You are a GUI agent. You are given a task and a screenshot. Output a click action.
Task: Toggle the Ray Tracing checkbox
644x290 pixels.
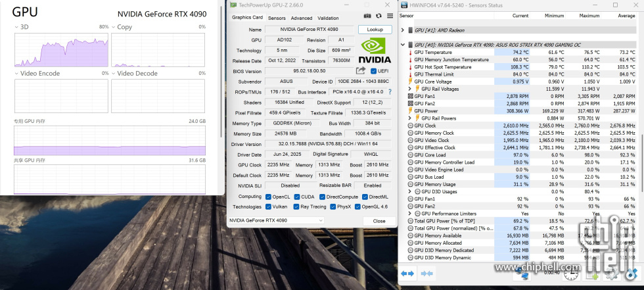click(x=296, y=206)
